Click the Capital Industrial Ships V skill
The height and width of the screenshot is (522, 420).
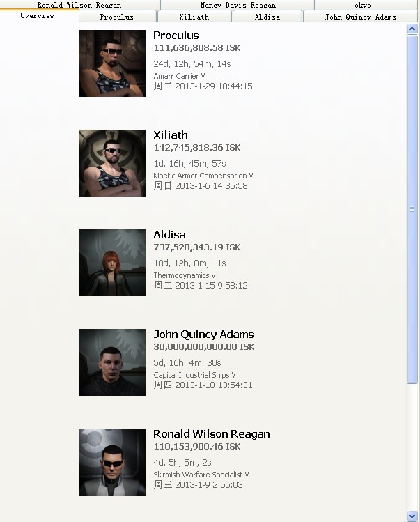(x=194, y=375)
